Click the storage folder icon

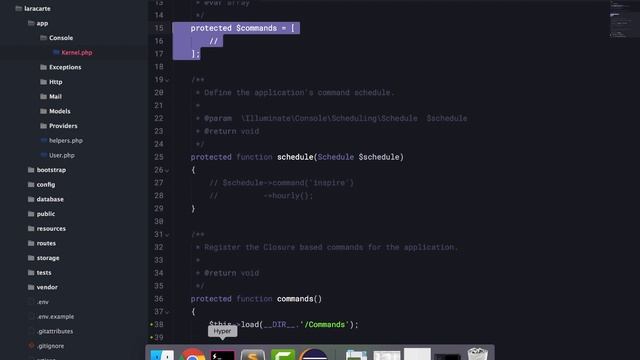[31, 258]
